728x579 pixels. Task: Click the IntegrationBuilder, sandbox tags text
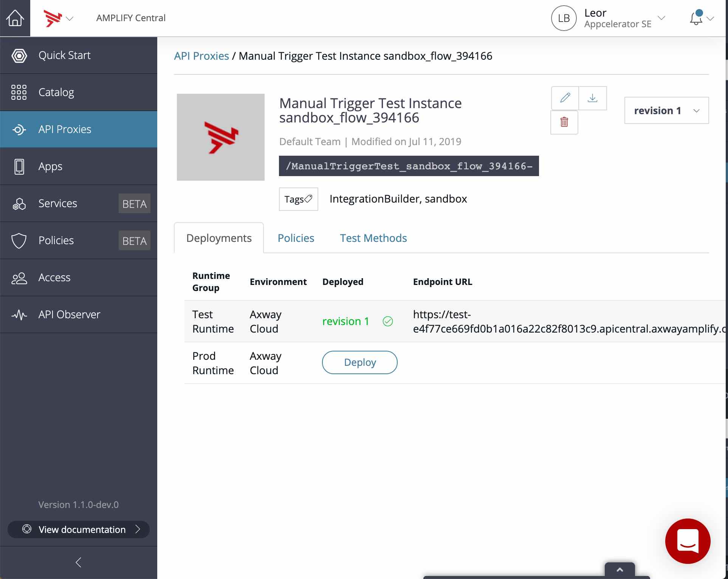pos(398,199)
